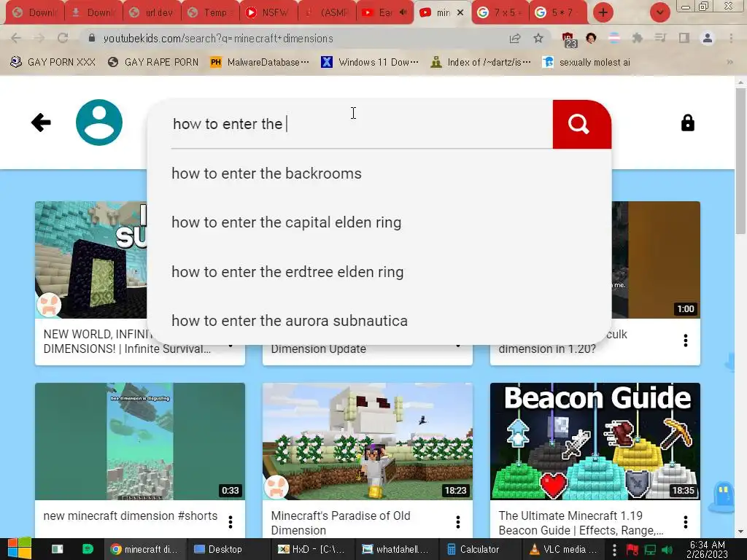Open options for sculk dimension video
Image resolution: width=747 pixels, height=560 pixels.
[686, 340]
